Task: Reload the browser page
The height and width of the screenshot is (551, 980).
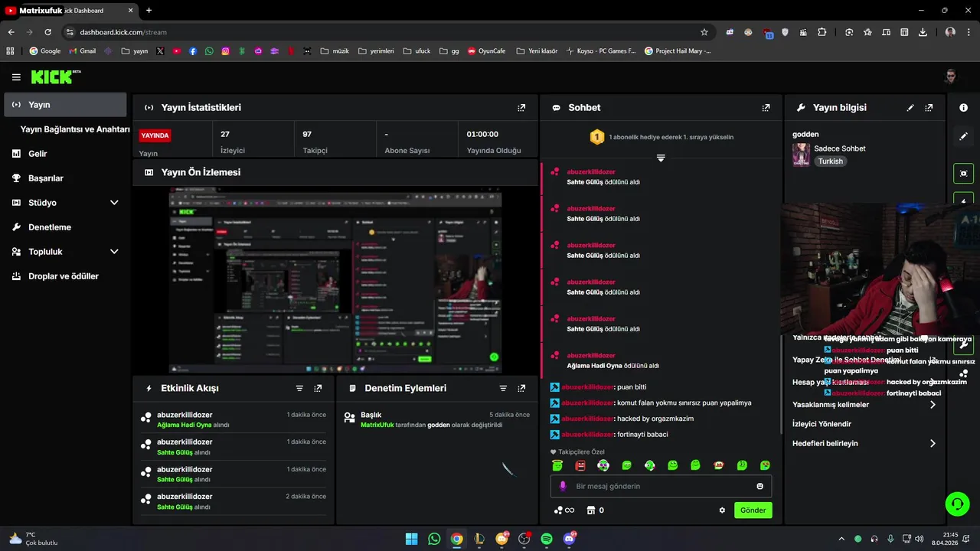Action: (x=47, y=32)
